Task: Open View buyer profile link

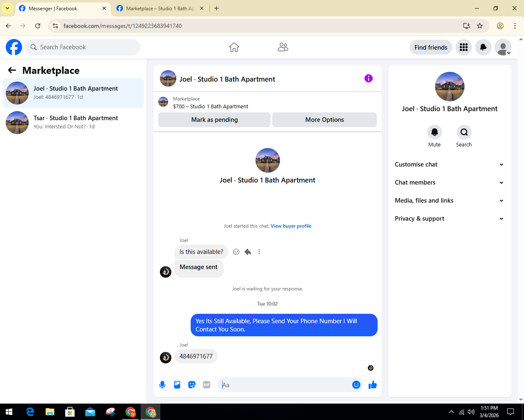Action: (291, 226)
